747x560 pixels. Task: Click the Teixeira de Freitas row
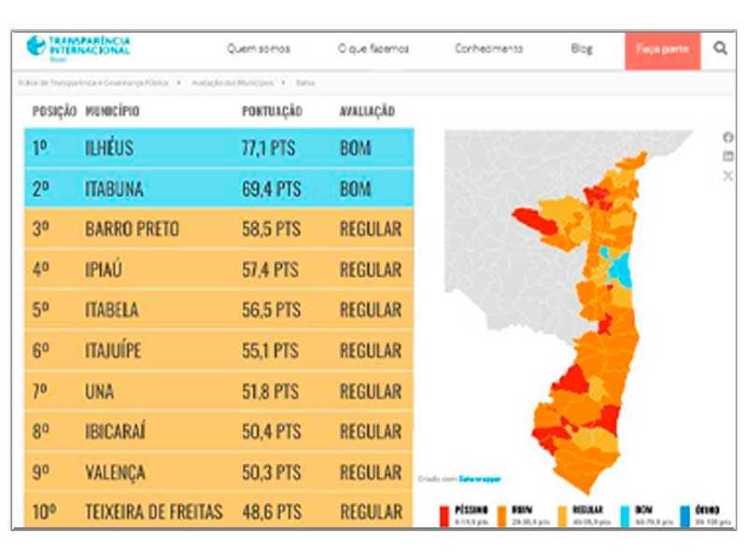coord(218,511)
